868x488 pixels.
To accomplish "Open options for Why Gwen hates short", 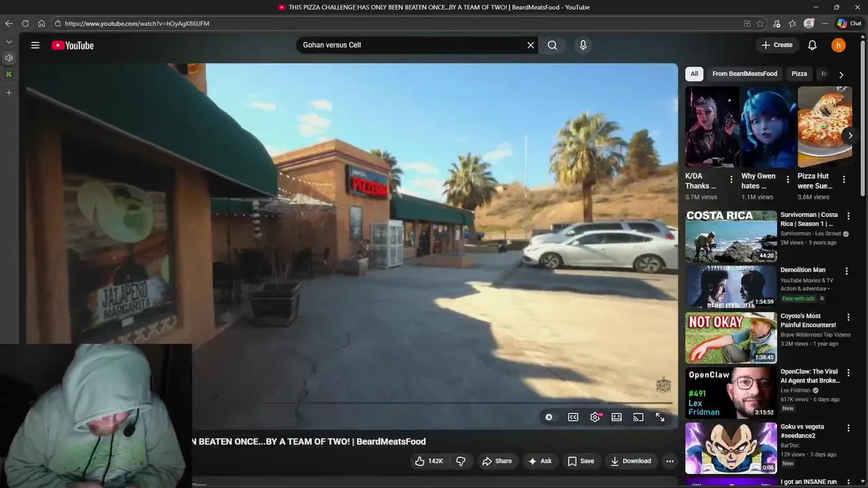I will (x=787, y=180).
